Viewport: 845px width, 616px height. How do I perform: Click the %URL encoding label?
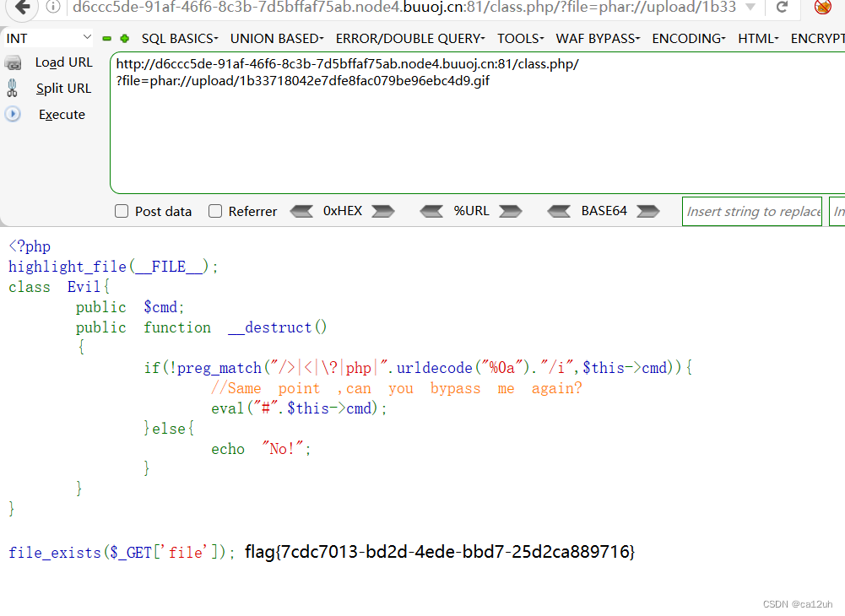coord(472,211)
